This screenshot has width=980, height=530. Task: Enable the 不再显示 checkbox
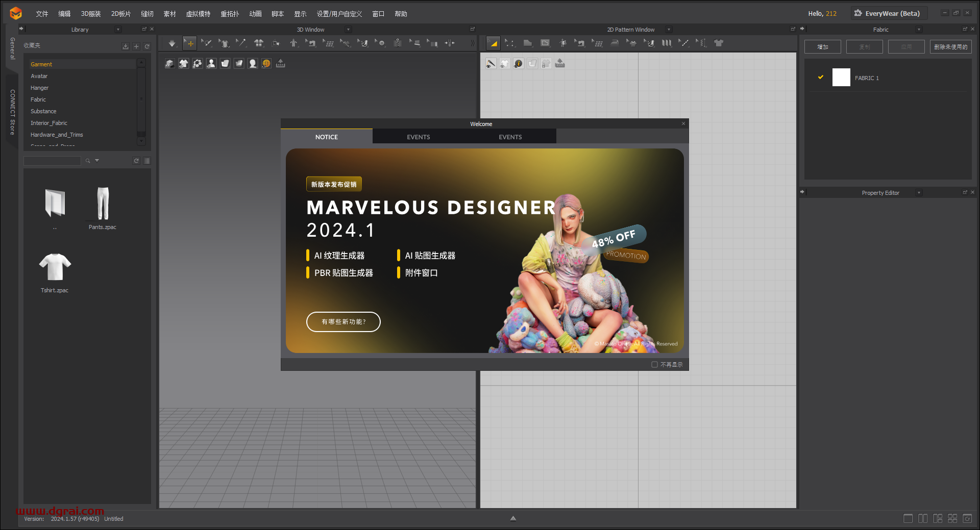654,364
